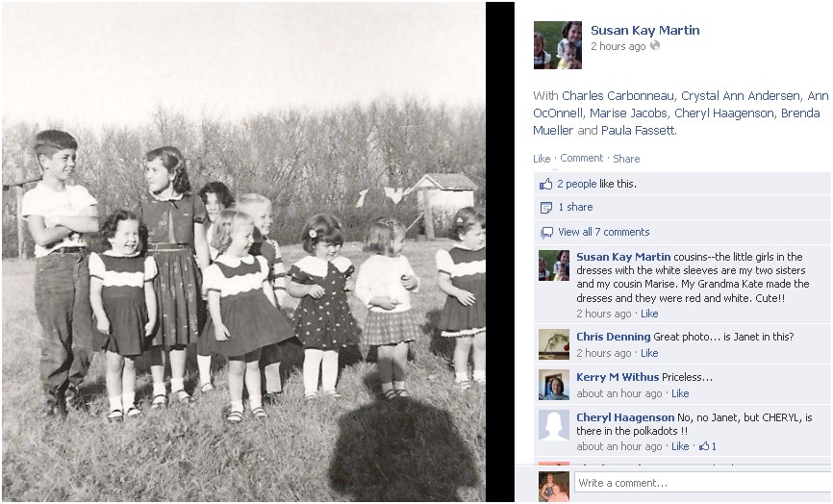Open tagged Charles Carbonneau profile
The height and width of the screenshot is (504, 833).
click(618, 96)
